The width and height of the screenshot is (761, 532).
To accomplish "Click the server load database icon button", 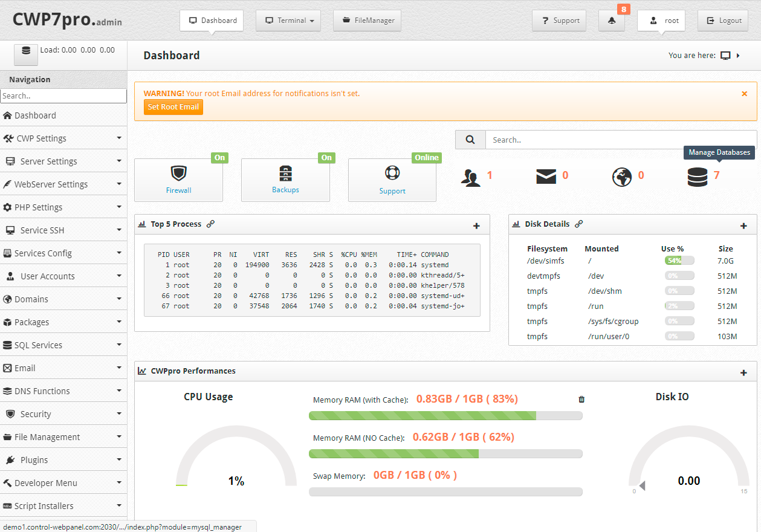I will click(x=26, y=54).
